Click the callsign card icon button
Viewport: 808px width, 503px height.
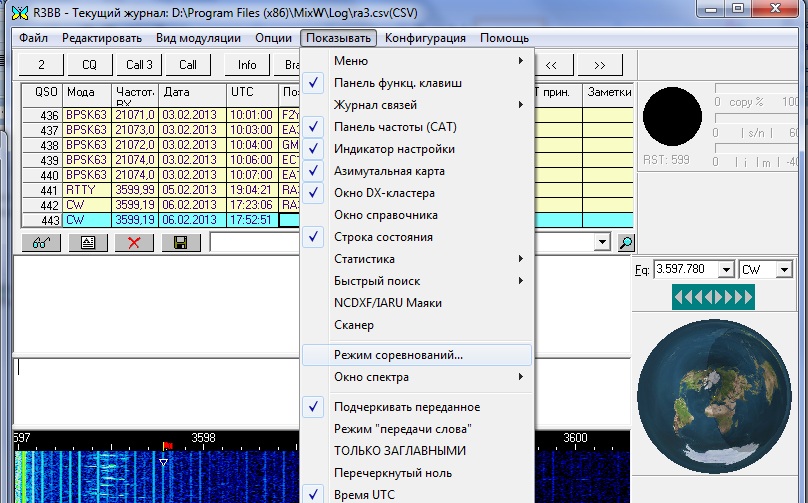(x=88, y=243)
